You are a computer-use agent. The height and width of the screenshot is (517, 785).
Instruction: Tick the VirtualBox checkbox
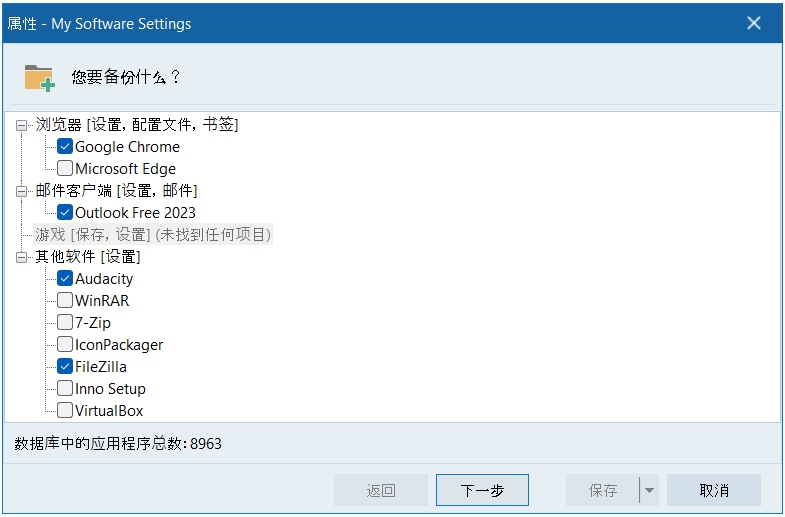point(65,411)
